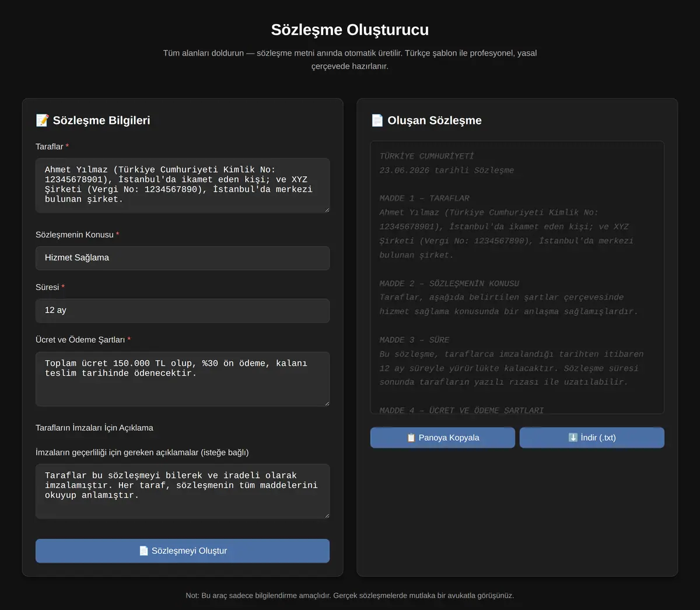Click the page icon beside Oluşan Sözleşme
The width and height of the screenshot is (700, 610).
pos(377,120)
